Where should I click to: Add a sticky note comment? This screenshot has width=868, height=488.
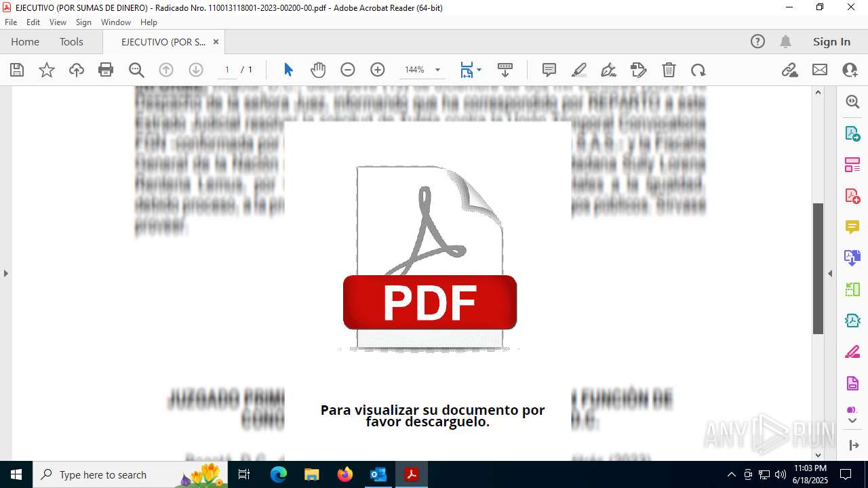pos(549,70)
